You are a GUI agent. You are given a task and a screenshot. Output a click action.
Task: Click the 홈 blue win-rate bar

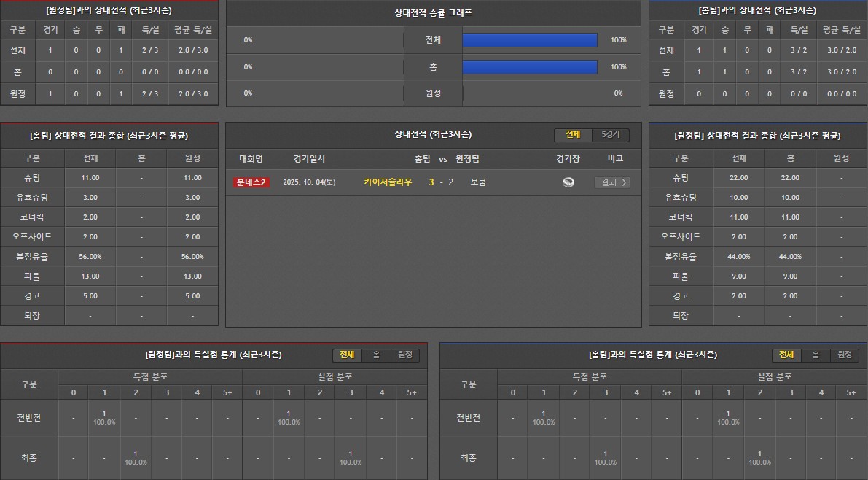pyautogui.click(x=530, y=67)
